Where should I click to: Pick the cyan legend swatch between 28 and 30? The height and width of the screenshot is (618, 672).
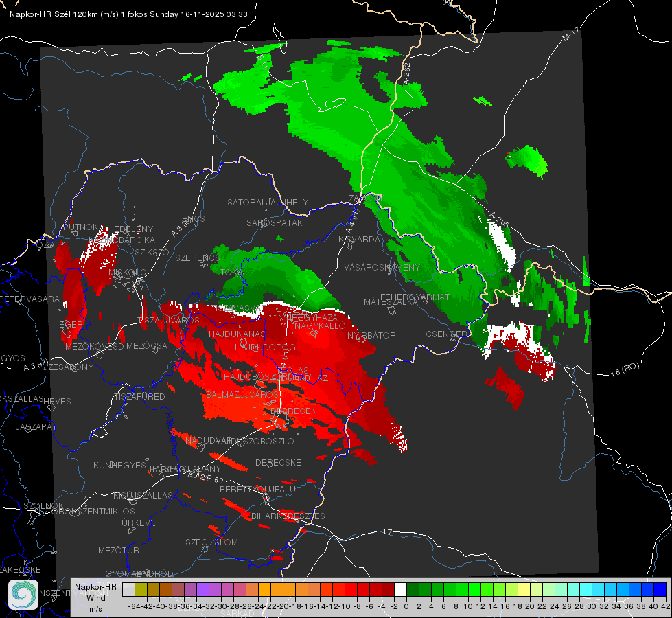[x=586, y=590]
